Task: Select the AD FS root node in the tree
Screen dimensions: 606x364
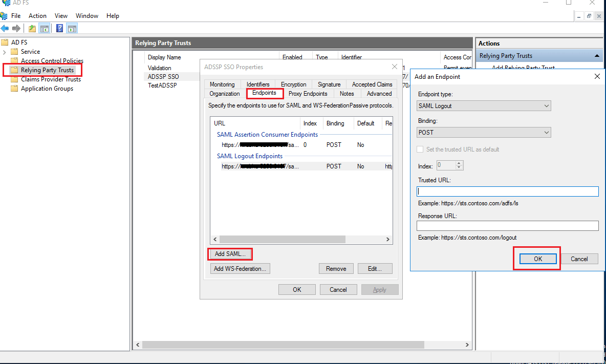Action: click(19, 42)
